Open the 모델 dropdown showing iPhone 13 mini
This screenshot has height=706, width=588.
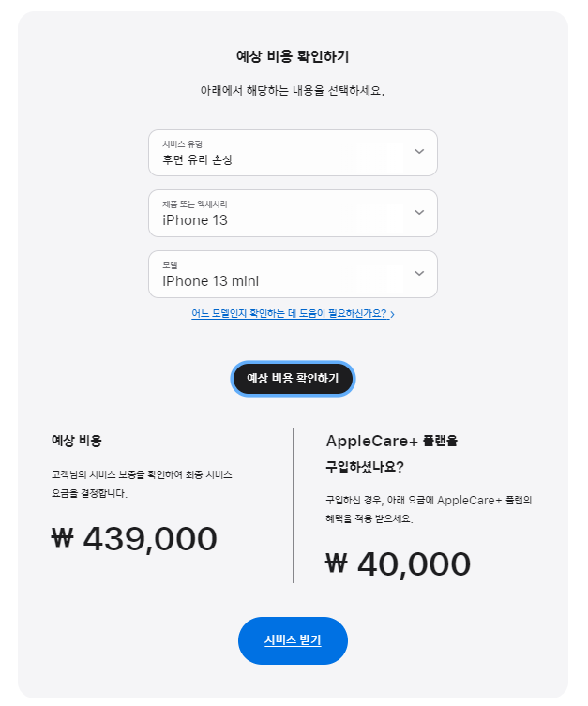coord(293,274)
